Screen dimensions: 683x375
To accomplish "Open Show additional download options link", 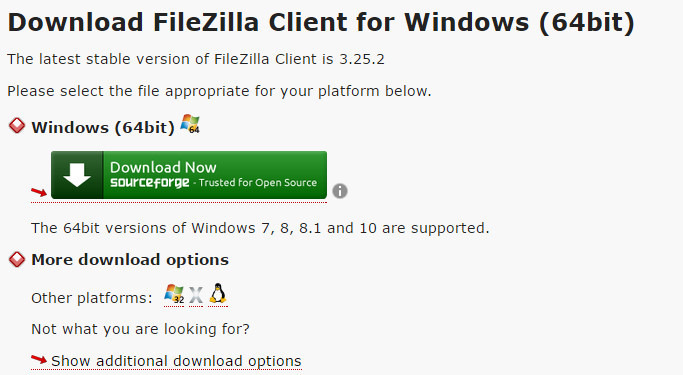I will pyautogui.click(x=176, y=361).
